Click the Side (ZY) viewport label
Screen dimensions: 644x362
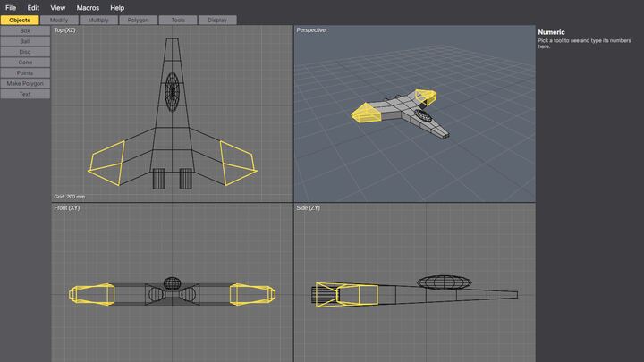coord(308,208)
